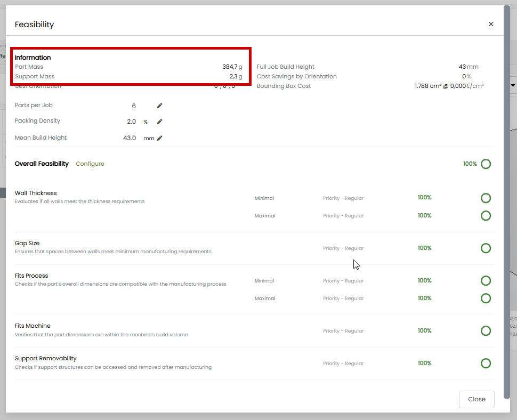
Task: Click the pencil icon next to Parts per Job
Action: coord(159,106)
